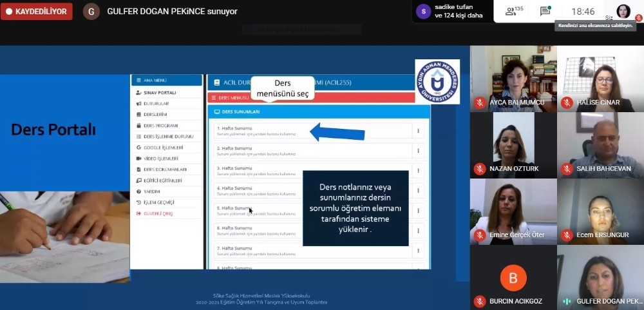Open the participants list icon
The width and height of the screenshot is (644, 310).
coord(514,11)
